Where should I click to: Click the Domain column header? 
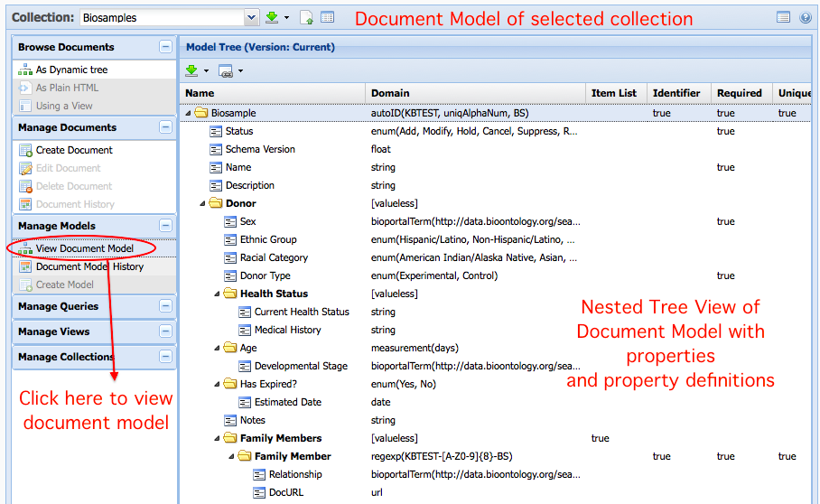point(475,93)
